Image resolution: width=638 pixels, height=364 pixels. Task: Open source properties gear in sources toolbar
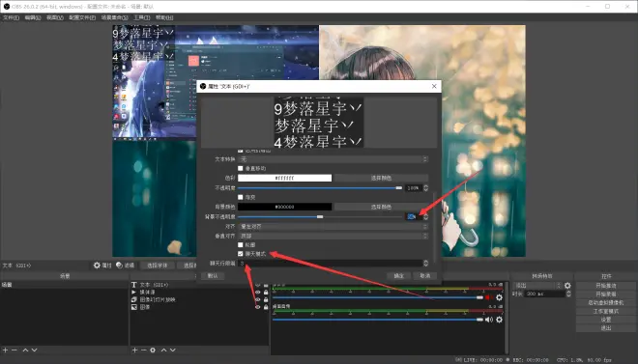point(153,350)
